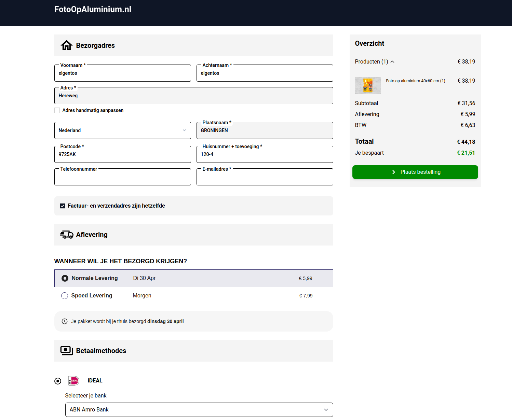Screen dimensions: 512x420
Task: Expand the ABN Amro Bank selector
Action: click(x=199, y=410)
